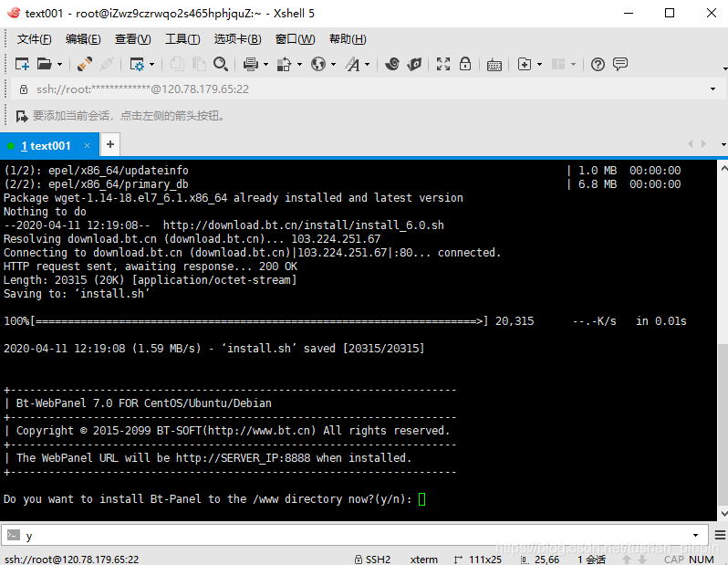
Task: Click the Open session folder icon
Action: [x=44, y=64]
